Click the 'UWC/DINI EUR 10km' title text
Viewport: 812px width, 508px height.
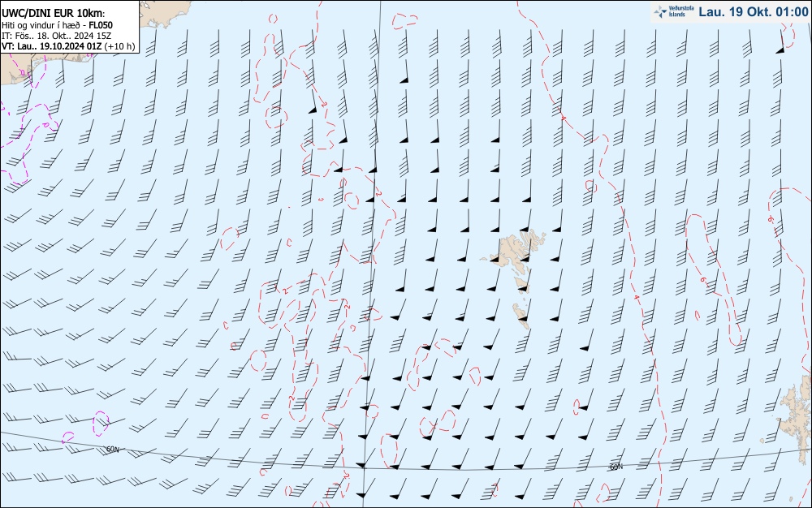coord(53,14)
